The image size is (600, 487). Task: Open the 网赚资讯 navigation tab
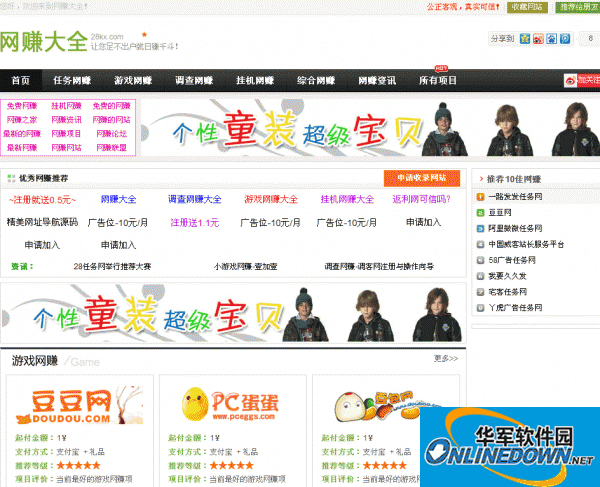377,80
